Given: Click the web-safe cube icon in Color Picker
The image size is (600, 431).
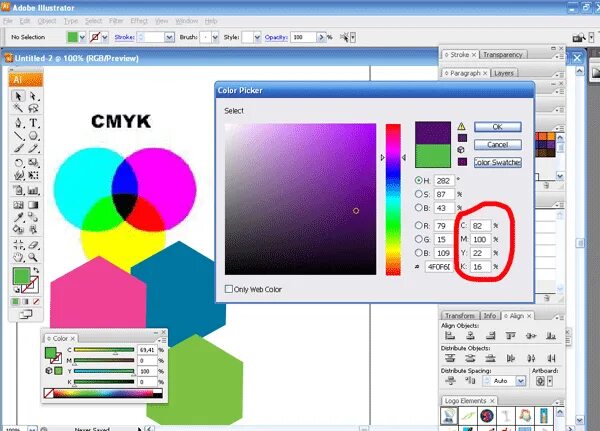Looking at the screenshot, I should coord(461,150).
